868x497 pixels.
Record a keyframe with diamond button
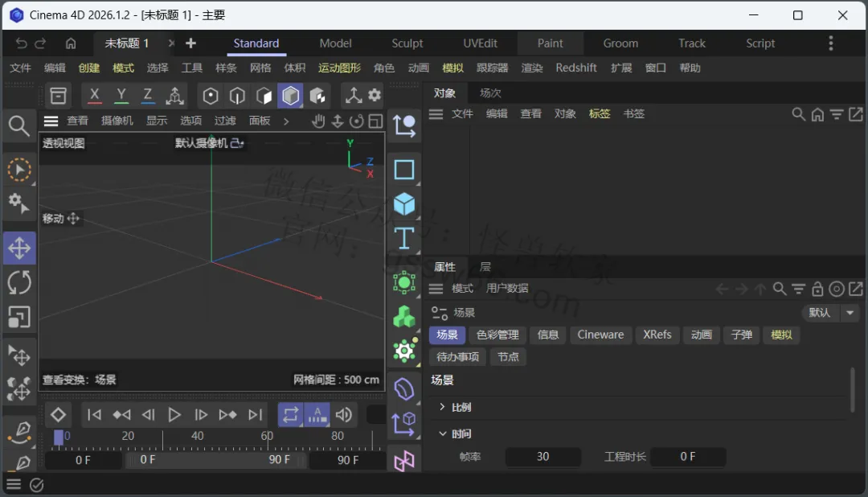tap(58, 414)
